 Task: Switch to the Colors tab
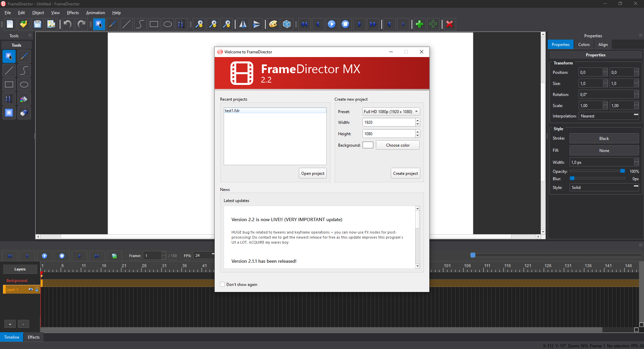[x=584, y=45]
